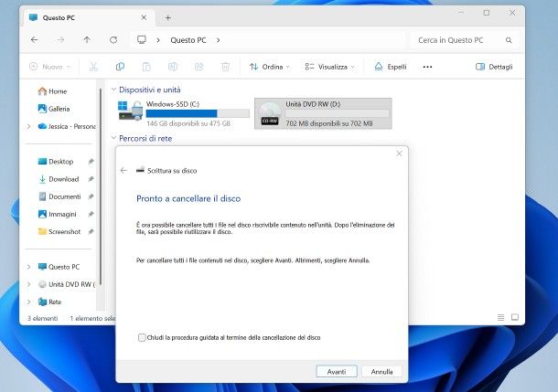Click the Windows-SSD (C:) storage usage bar
The height and width of the screenshot is (392, 558).
[198, 113]
